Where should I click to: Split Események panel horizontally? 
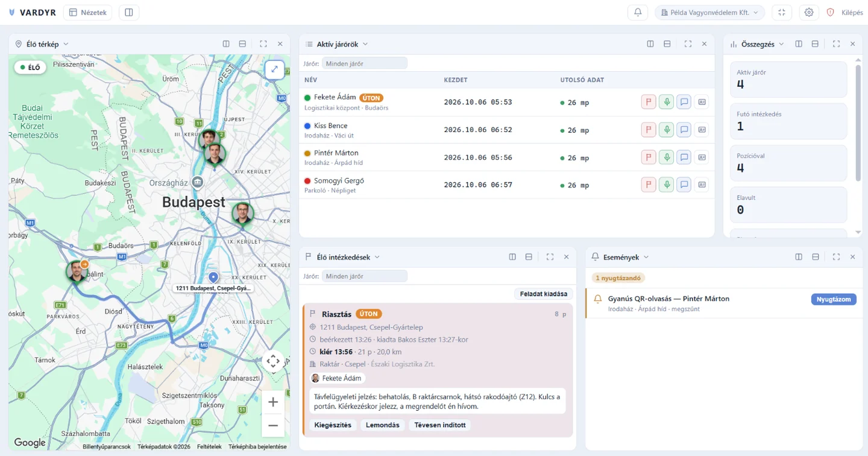pyautogui.click(x=815, y=257)
